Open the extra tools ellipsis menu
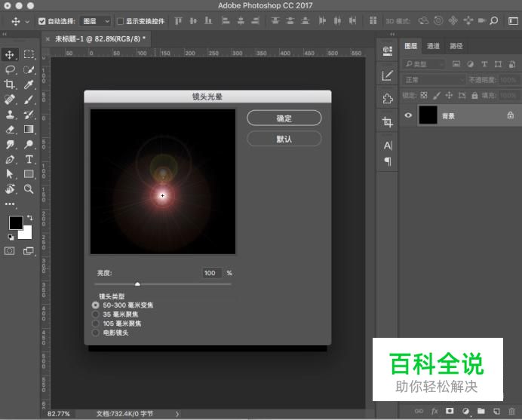The height and width of the screenshot is (420, 522). [x=10, y=204]
